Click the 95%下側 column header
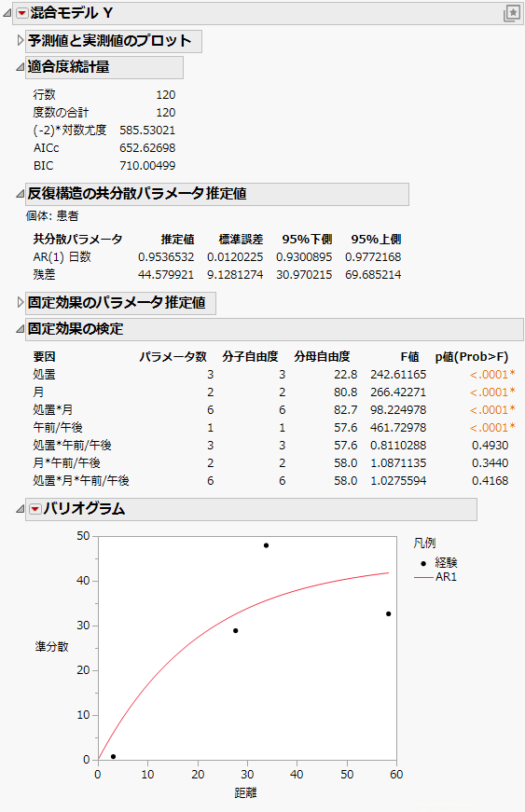Screen dimensions: 525x812 307,240
